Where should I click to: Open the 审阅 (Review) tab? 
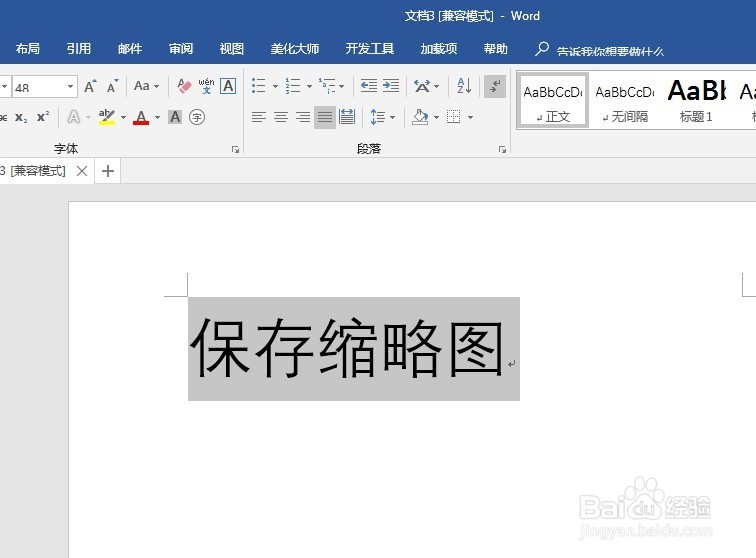point(181,49)
